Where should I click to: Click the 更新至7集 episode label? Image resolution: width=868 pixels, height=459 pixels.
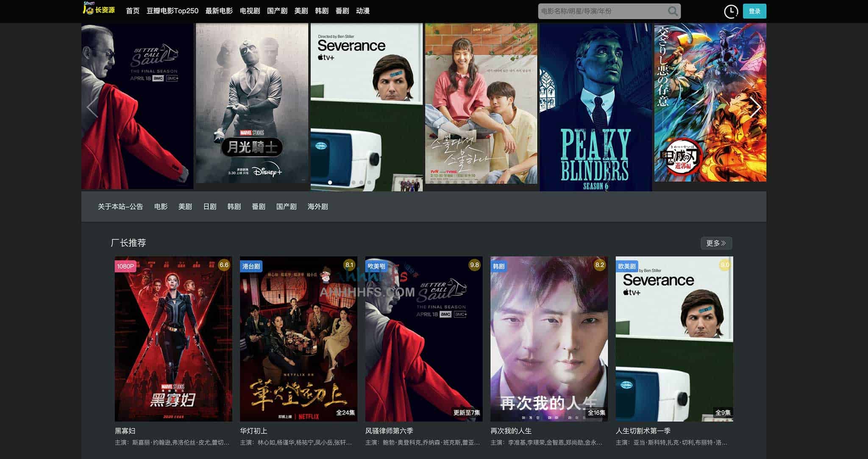click(x=467, y=412)
